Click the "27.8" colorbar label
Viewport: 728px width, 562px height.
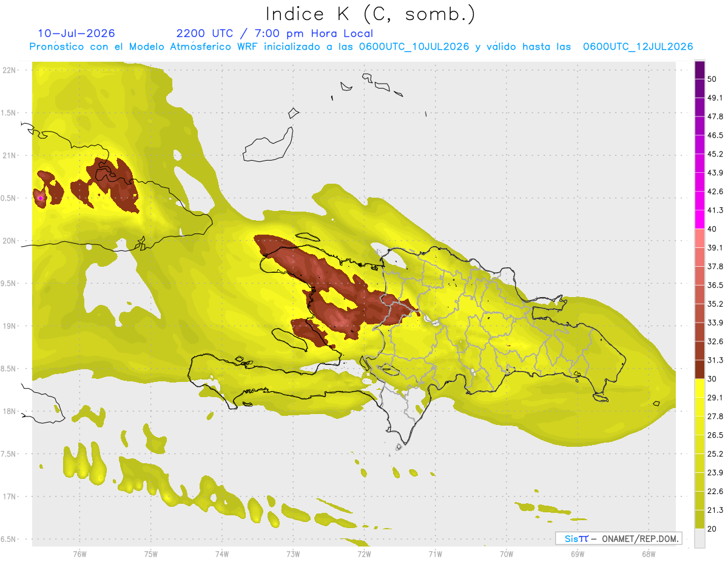715,416
